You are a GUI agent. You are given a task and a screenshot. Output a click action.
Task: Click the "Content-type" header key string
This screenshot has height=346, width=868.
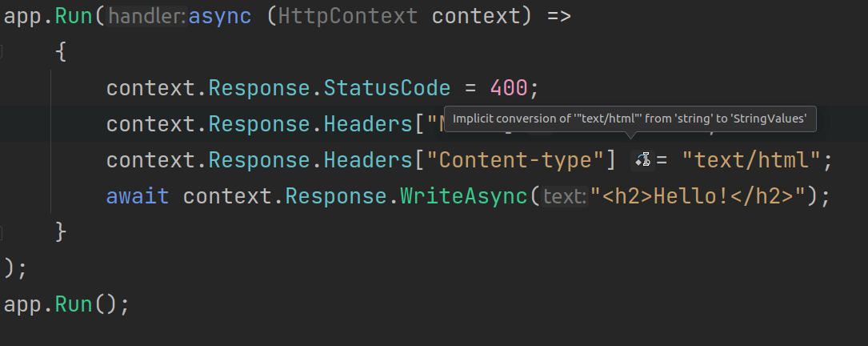point(515,160)
